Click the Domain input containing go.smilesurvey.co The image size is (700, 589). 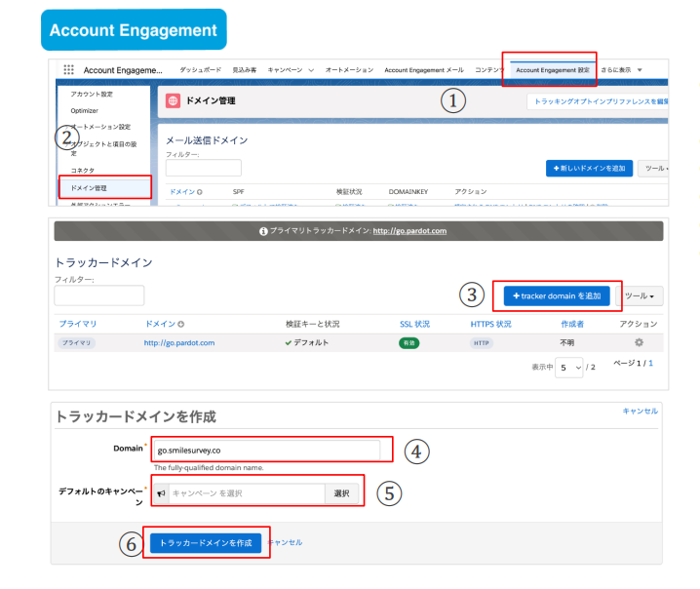point(266,451)
